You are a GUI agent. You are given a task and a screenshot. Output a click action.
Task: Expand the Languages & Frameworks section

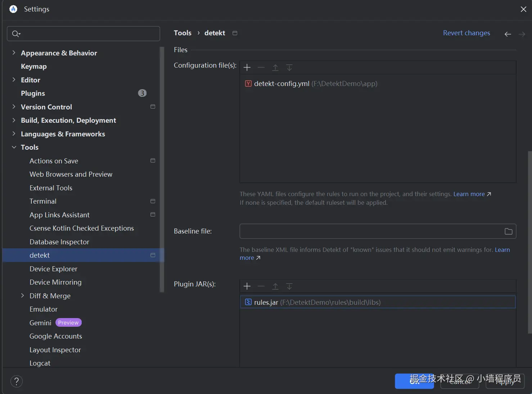point(14,134)
